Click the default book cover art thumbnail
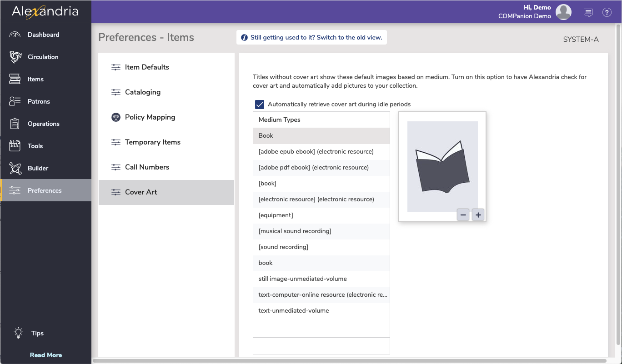The width and height of the screenshot is (622, 364). pyautogui.click(x=442, y=167)
